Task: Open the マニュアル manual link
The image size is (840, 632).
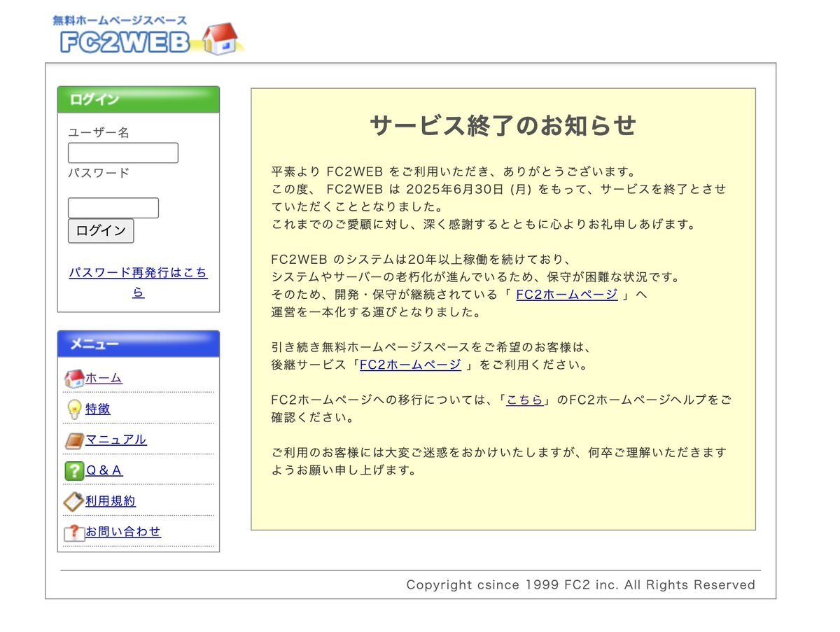Action: point(115,440)
